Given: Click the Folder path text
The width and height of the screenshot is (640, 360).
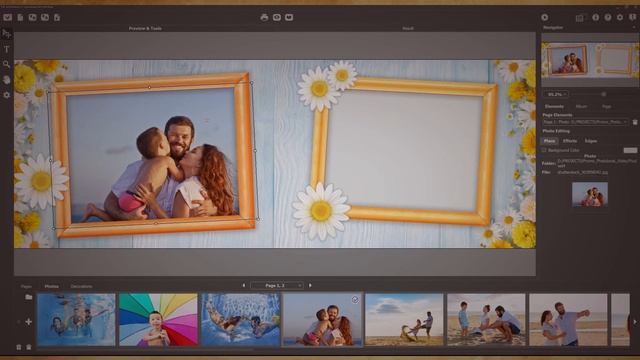Looking at the screenshot, I should [596, 163].
